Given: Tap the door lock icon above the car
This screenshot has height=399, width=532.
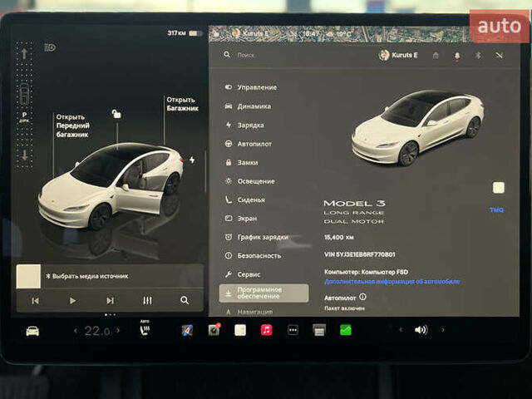Looking at the screenshot, I should point(116,114).
